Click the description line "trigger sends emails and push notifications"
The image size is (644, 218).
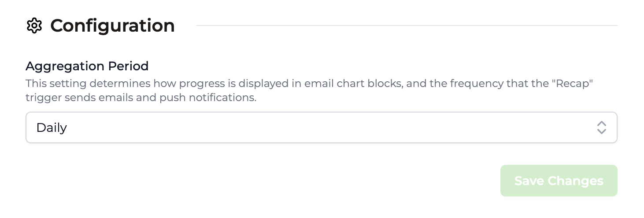pyautogui.click(x=141, y=98)
